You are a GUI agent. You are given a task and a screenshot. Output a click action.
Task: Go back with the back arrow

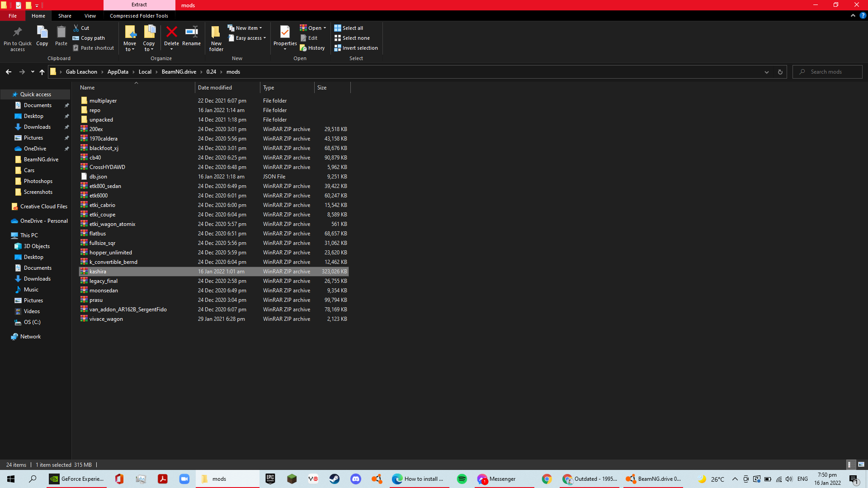(x=9, y=72)
